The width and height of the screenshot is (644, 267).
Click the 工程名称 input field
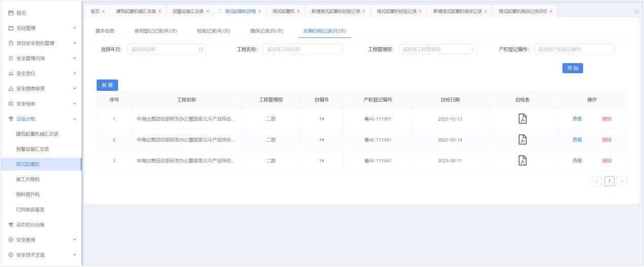(x=302, y=50)
